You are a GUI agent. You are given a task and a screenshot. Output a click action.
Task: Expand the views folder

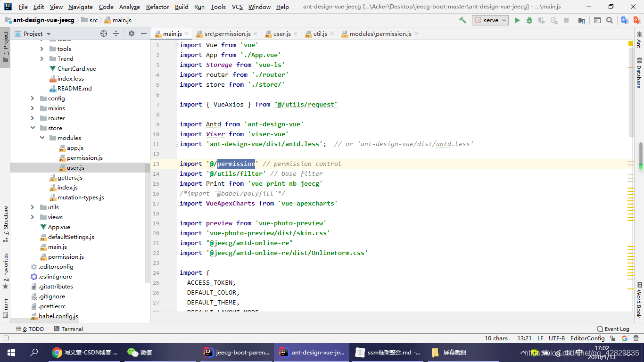32,217
